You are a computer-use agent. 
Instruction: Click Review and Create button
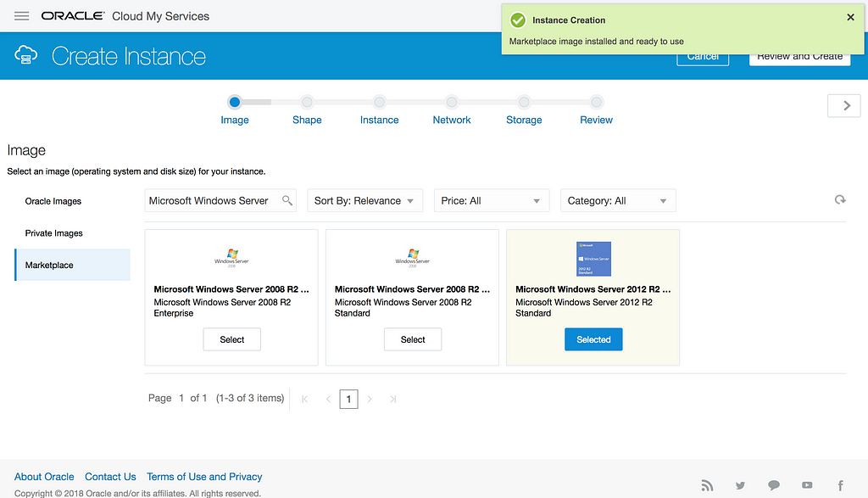[x=799, y=60]
